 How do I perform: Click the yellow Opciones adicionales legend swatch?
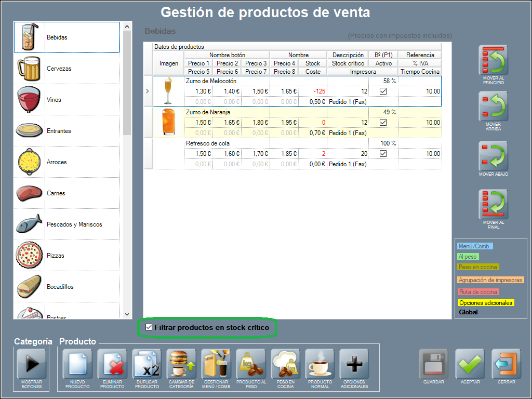tap(485, 303)
